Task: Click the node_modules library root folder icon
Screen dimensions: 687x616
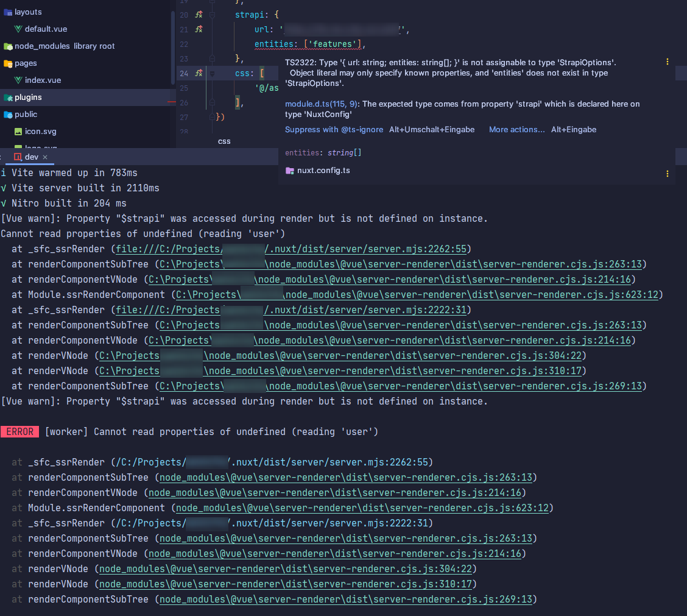Action: click(8, 46)
